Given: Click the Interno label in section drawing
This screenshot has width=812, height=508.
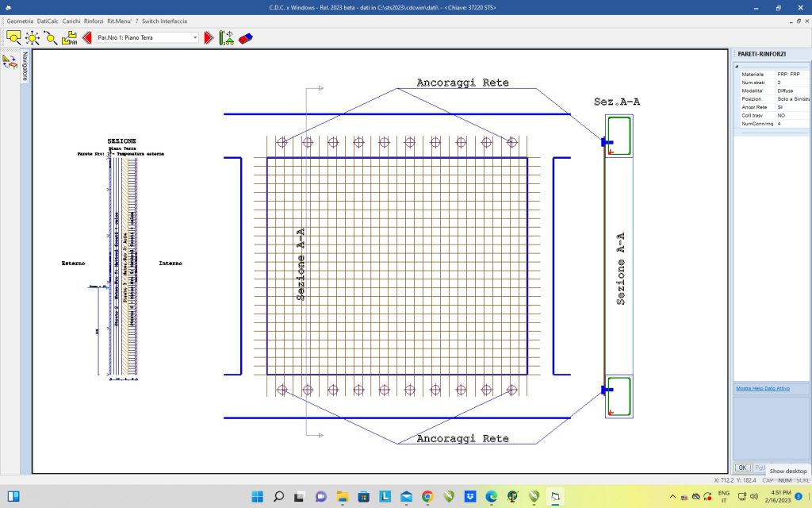Looking at the screenshot, I should [x=170, y=264].
